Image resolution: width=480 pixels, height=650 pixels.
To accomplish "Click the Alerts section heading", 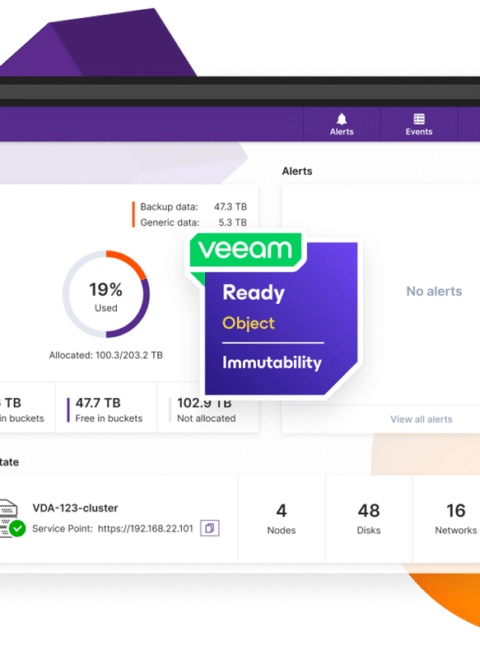I will point(297,171).
